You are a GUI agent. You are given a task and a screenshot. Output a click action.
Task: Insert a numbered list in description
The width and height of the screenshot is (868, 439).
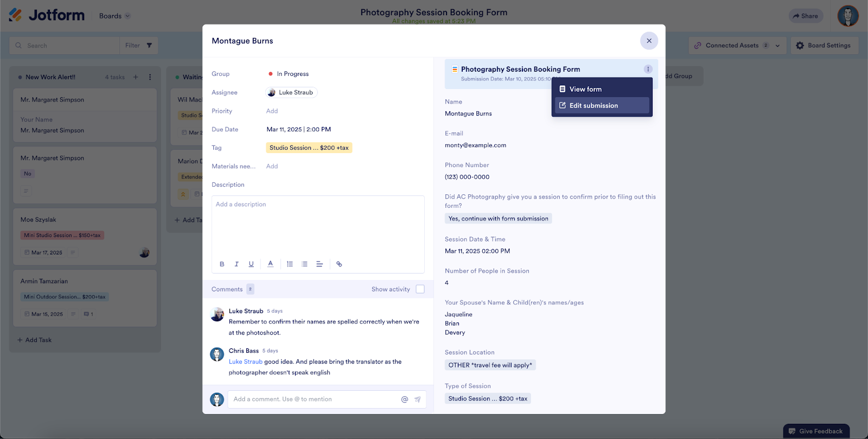[290, 264]
